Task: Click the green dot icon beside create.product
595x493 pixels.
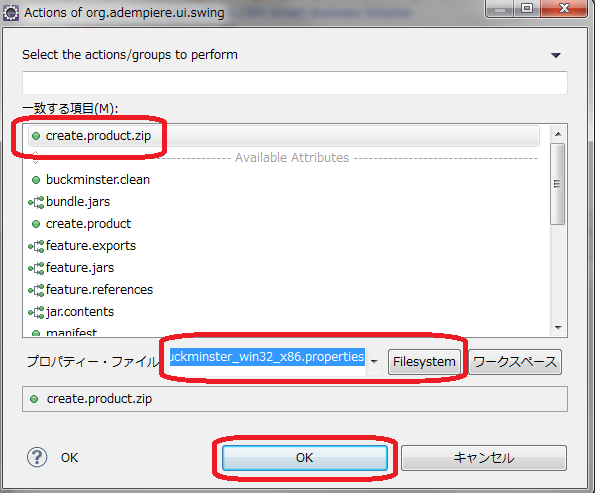Action: 36,224
